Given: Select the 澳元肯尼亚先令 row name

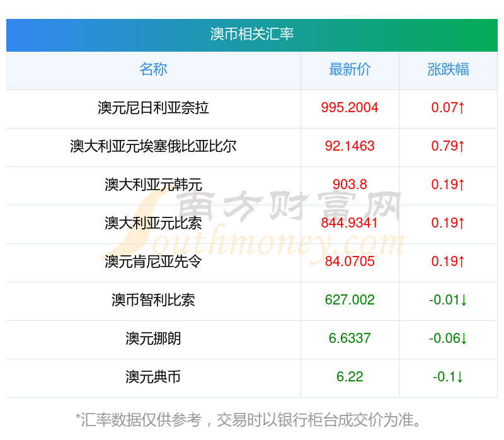Looking at the screenshot, I should (153, 262).
